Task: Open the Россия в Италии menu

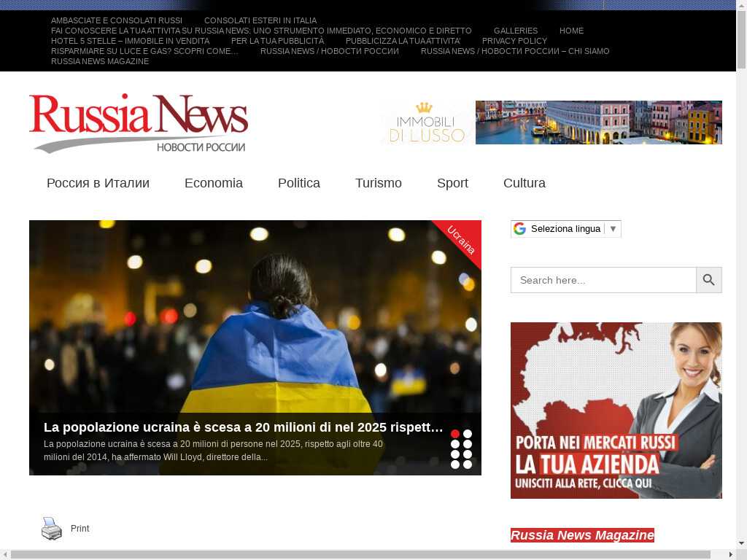Action: click(98, 183)
